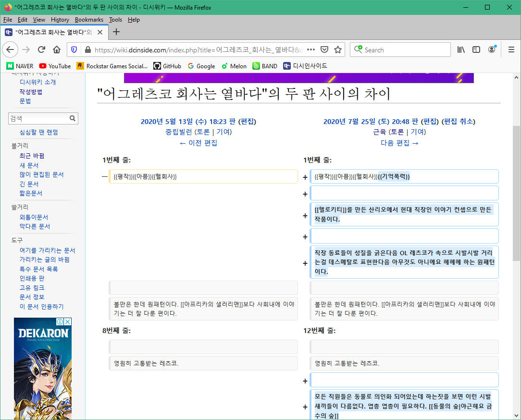
Task: Open the hamburger application menu
Action: coord(511,49)
